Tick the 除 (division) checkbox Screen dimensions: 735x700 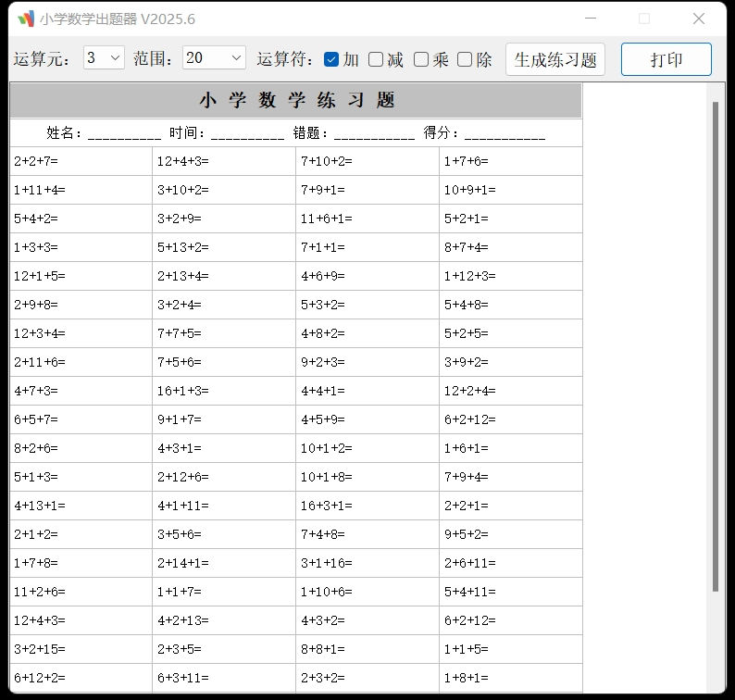pos(465,59)
